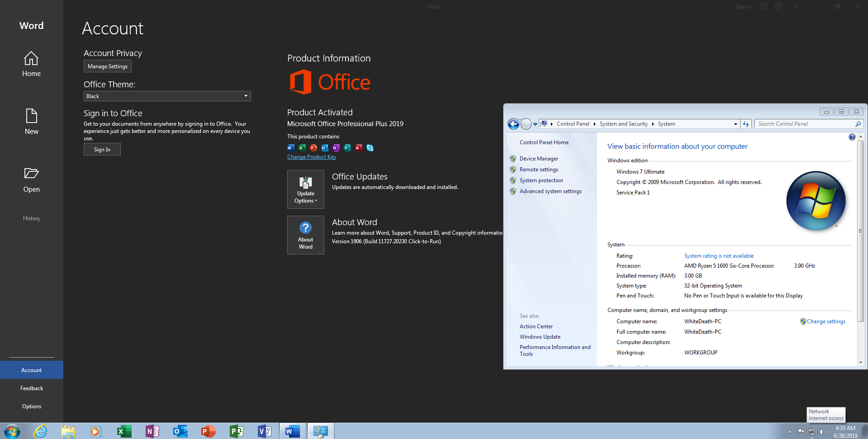The image size is (868, 439).
Task: Launch Excel from the taskbar
Action: point(123,431)
